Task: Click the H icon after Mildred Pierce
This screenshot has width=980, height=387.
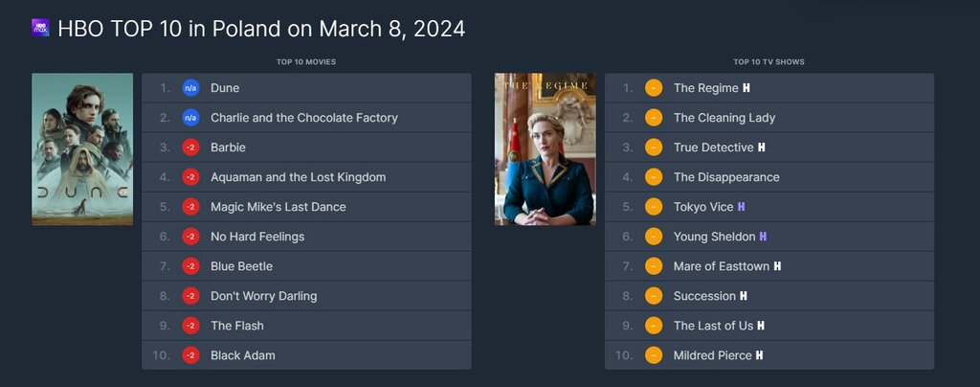Action: tap(759, 355)
